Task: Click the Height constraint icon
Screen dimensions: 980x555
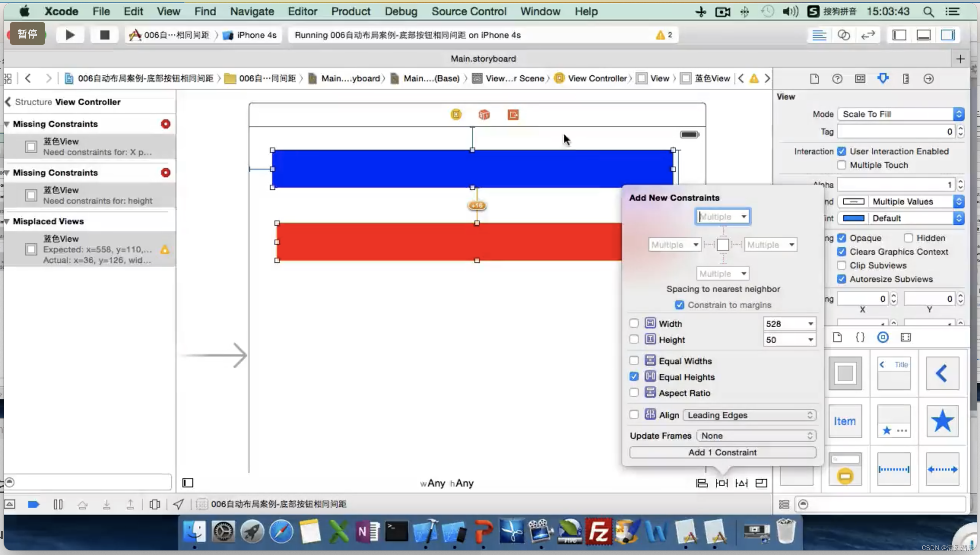Action: (650, 339)
